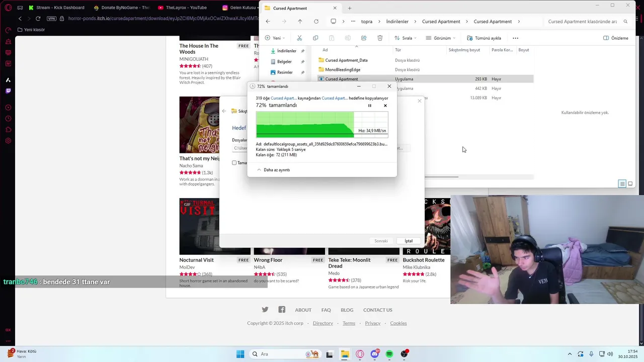This screenshot has height=362, width=644.
Task: Open Twitch panel in Opera sidebar
Action: [x=8, y=91]
